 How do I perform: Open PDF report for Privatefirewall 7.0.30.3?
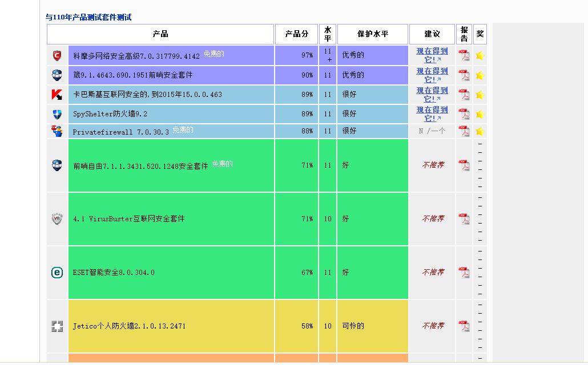click(x=464, y=131)
